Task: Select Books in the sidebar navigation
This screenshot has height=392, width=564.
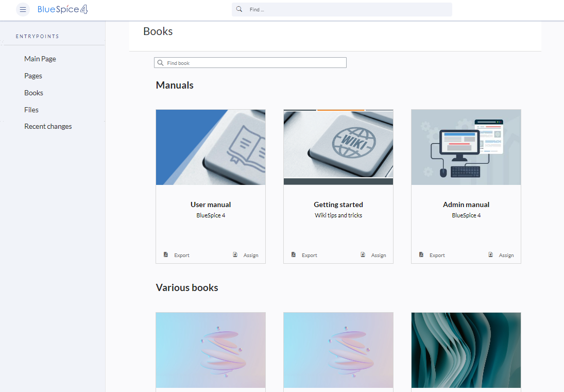Action: [x=34, y=93]
